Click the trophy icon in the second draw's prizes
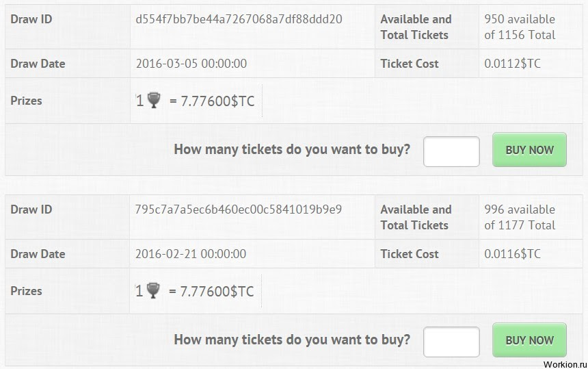 [x=153, y=290]
